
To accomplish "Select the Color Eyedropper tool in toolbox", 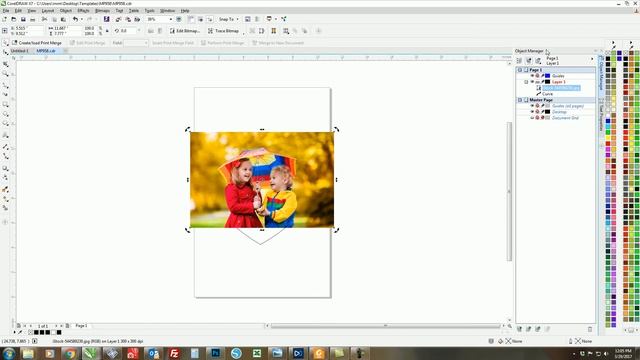I will [5, 189].
